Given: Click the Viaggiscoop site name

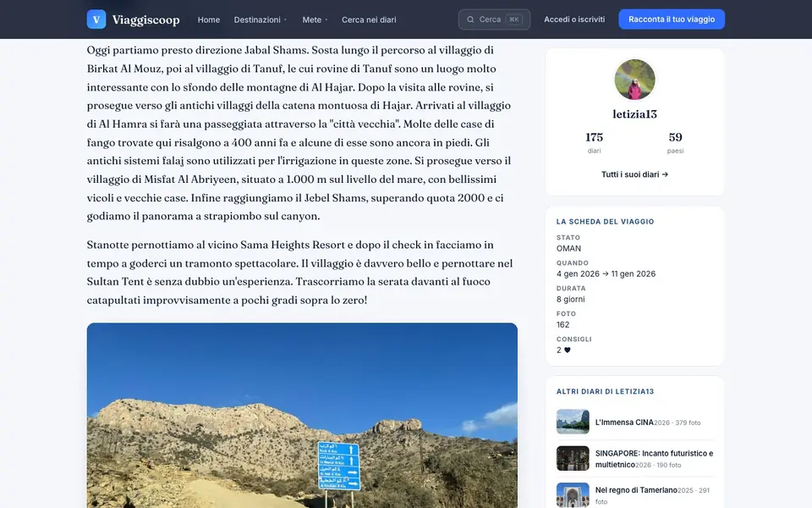Looking at the screenshot, I should 146,19.
